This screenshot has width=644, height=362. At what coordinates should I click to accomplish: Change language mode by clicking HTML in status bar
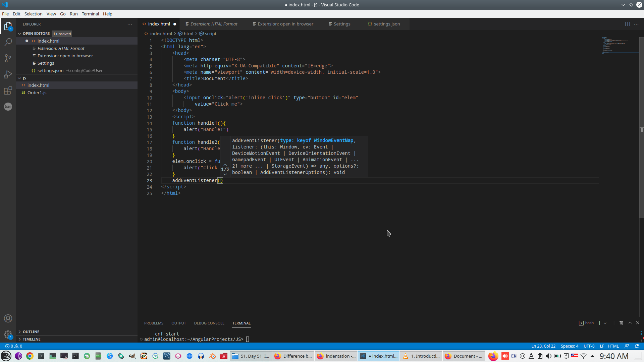click(x=614, y=346)
